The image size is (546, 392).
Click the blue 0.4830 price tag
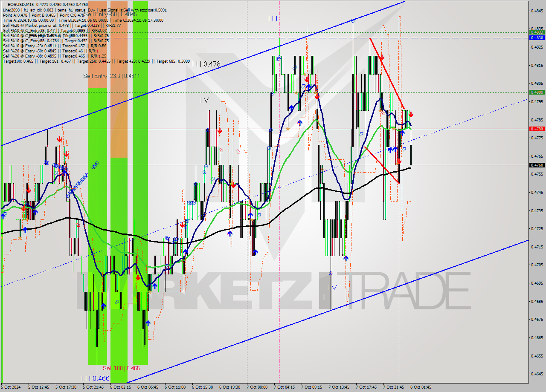[x=537, y=37]
